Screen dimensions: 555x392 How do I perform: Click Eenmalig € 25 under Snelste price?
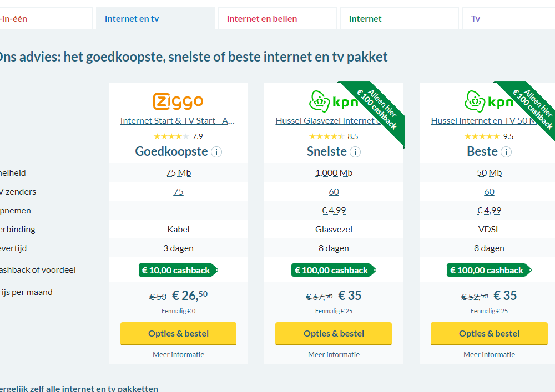tap(334, 311)
